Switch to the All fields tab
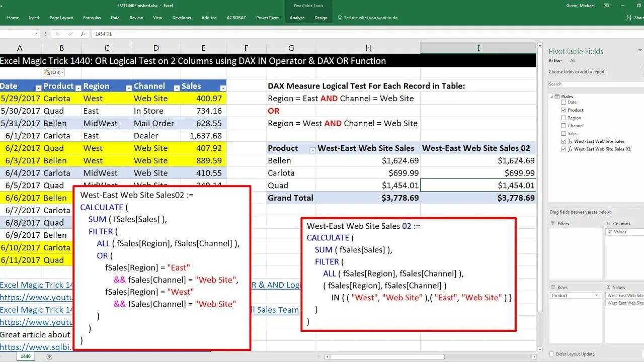 (573, 61)
